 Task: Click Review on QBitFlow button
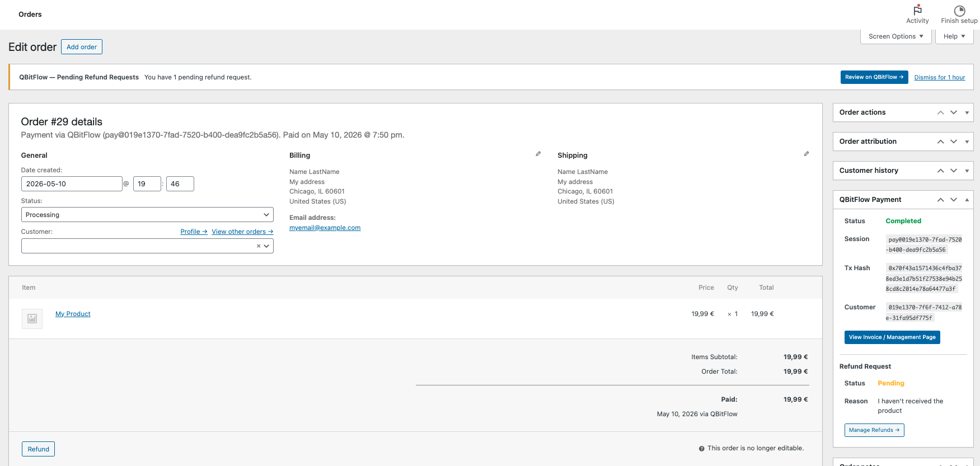pos(874,77)
